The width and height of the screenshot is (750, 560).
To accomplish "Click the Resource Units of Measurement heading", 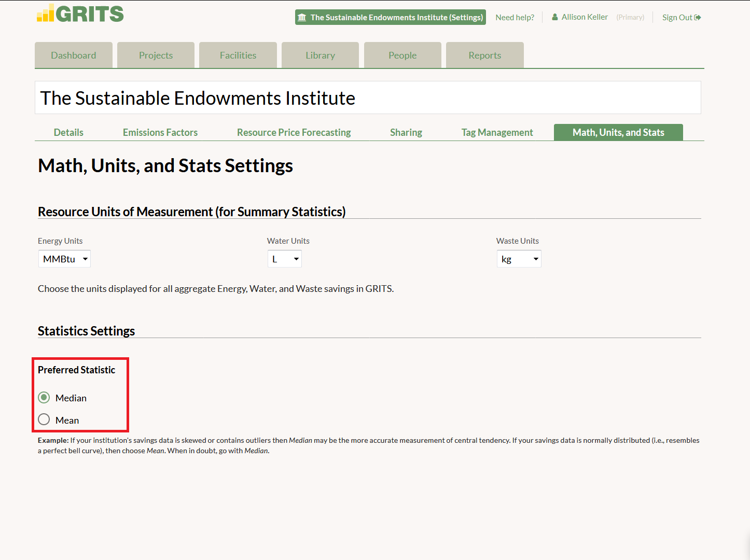I will click(192, 212).
